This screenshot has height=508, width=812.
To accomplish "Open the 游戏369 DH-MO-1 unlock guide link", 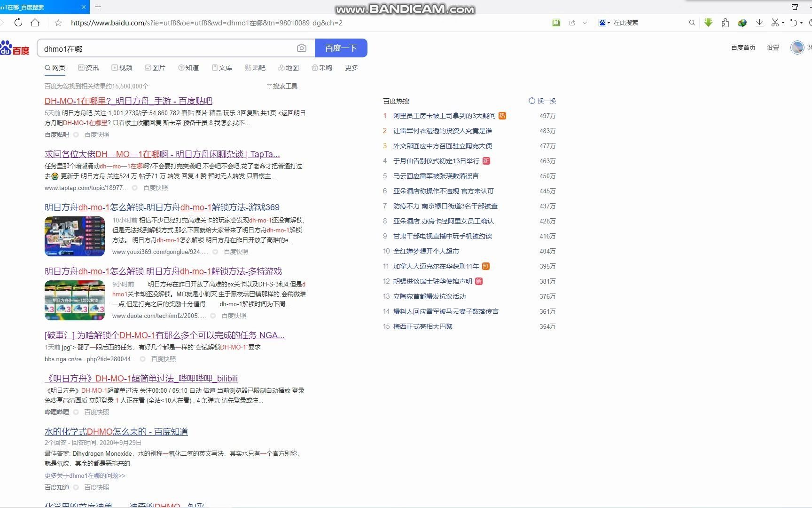I will tap(162, 207).
